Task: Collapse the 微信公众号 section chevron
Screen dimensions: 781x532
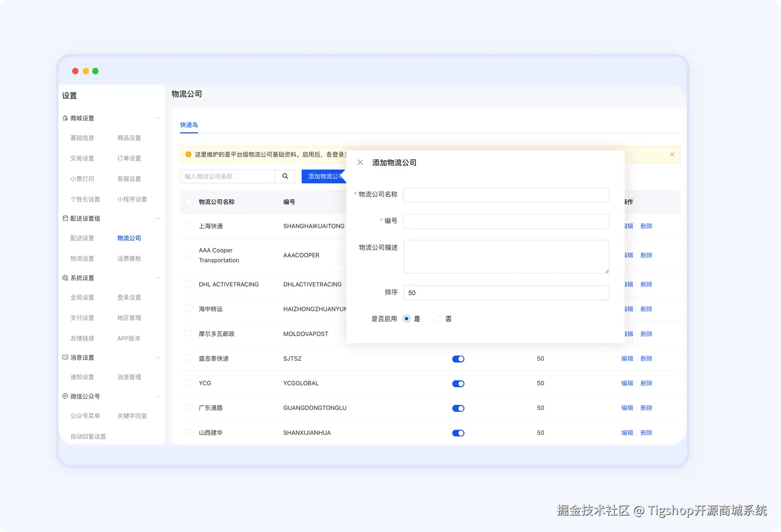Action: pyautogui.click(x=158, y=396)
